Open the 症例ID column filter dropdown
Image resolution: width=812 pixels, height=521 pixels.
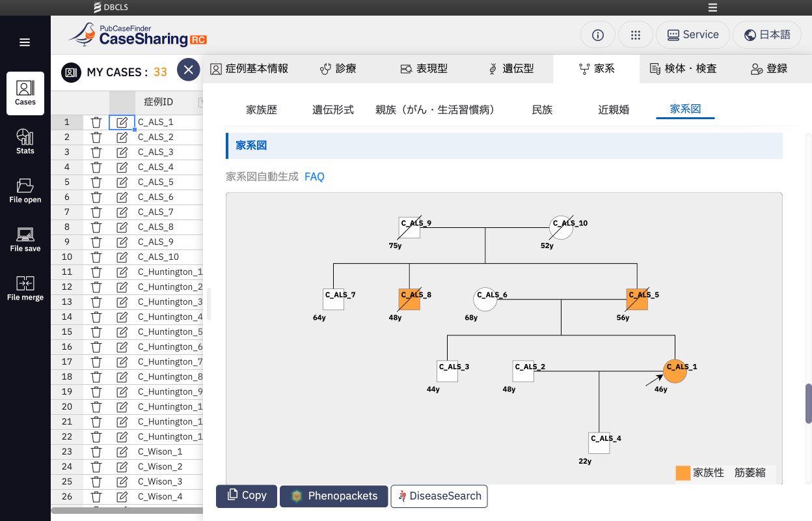click(x=200, y=102)
